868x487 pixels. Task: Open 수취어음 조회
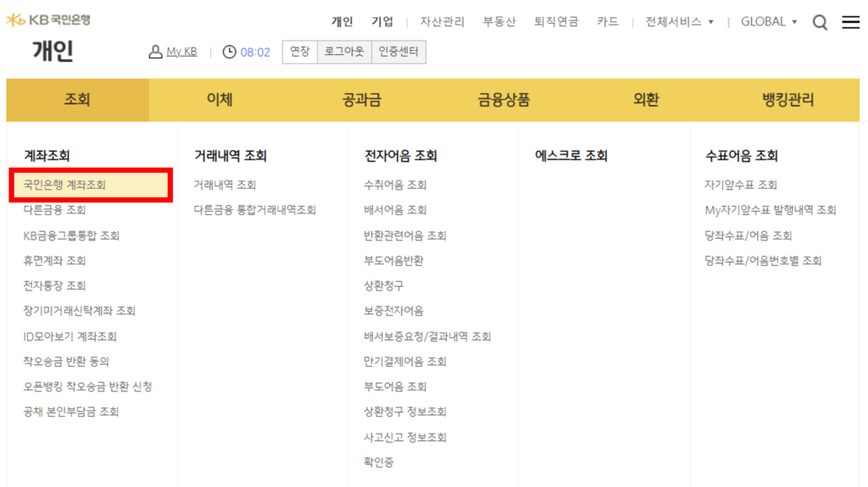click(x=395, y=185)
